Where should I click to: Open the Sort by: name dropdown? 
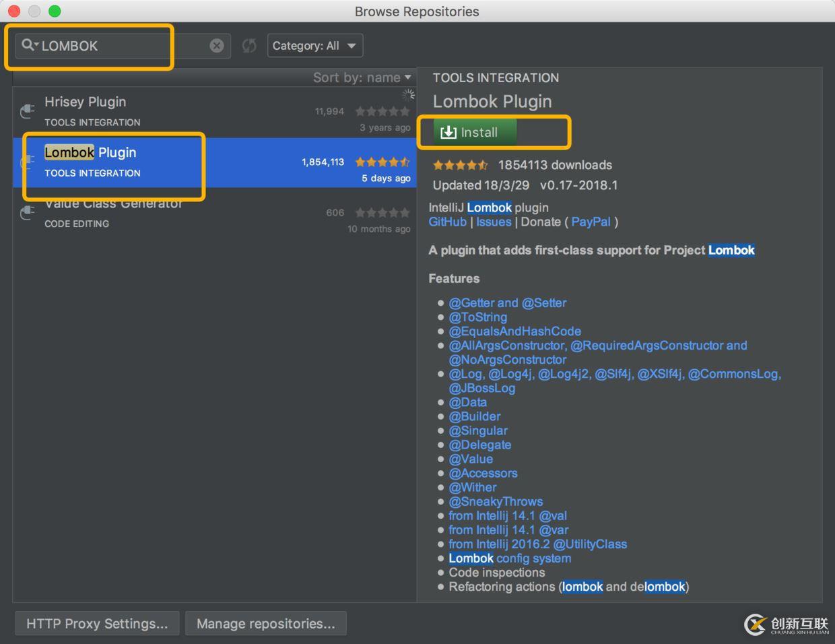click(362, 77)
